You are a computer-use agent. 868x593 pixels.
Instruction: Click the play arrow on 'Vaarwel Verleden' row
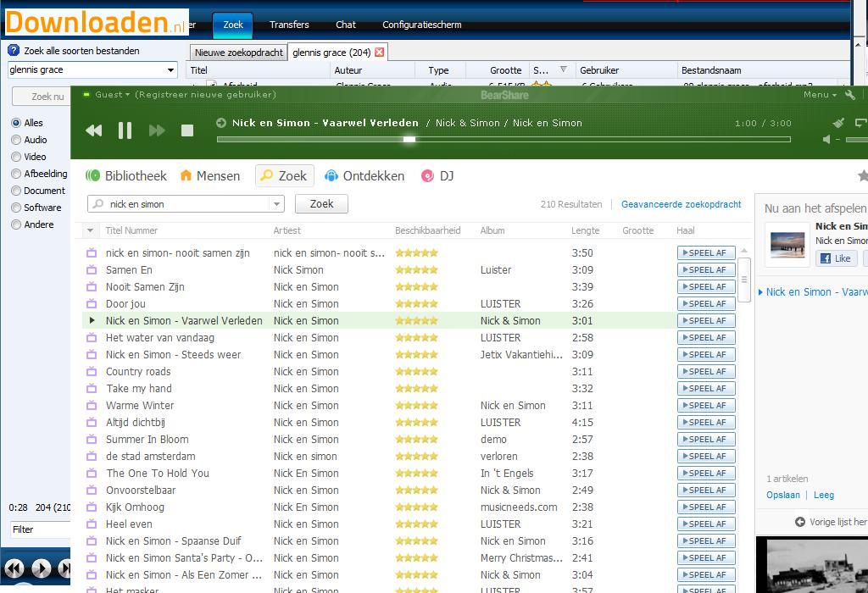tap(92, 320)
